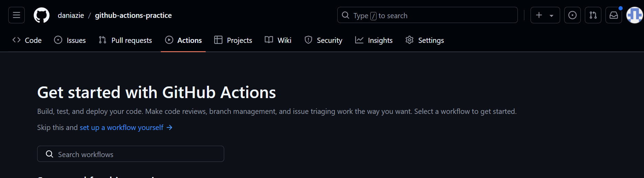Open the user profile avatar menu
Screen dimensions: 644x178
pyautogui.click(x=634, y=15)
